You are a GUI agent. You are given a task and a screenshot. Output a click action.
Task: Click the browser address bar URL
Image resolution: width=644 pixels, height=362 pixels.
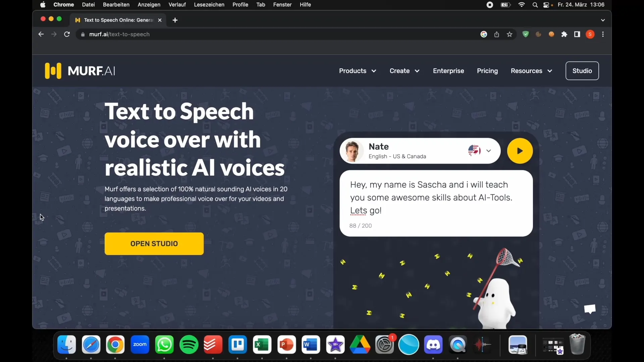coord(119,34)
